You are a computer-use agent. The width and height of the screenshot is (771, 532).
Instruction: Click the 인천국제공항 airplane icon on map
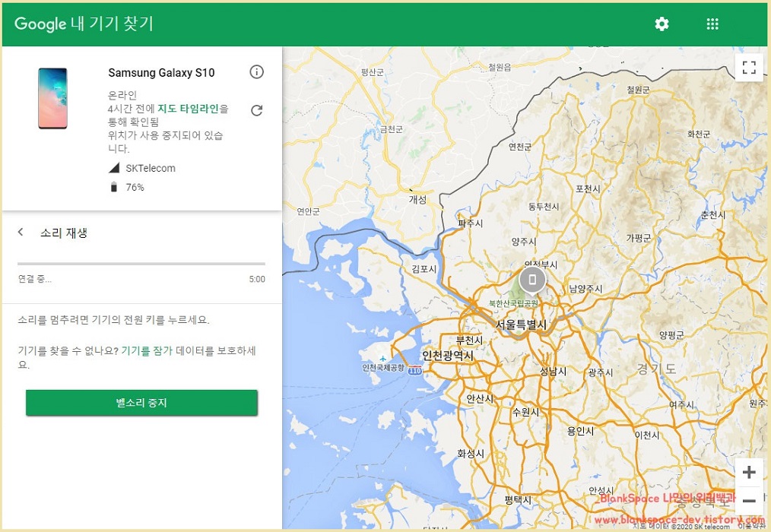(x=382, y=359)
